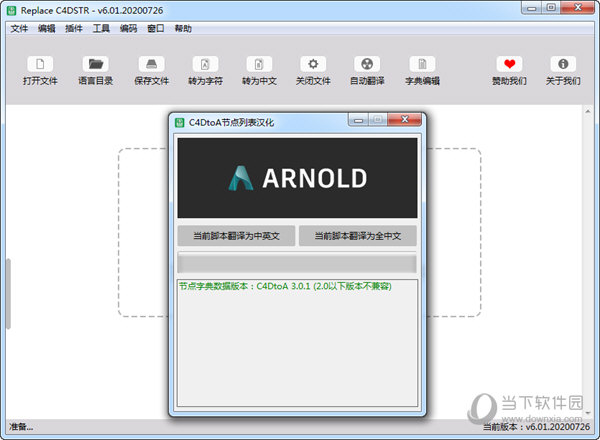Select the 转为字符 convert-to-characters icon
Screen dimensions: 600x440
click(x=205, y=64)
